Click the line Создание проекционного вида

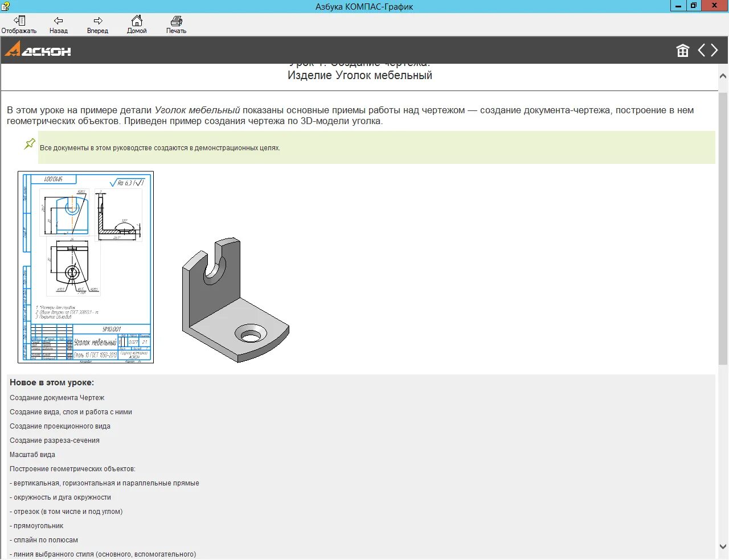(x=60, y=426)
